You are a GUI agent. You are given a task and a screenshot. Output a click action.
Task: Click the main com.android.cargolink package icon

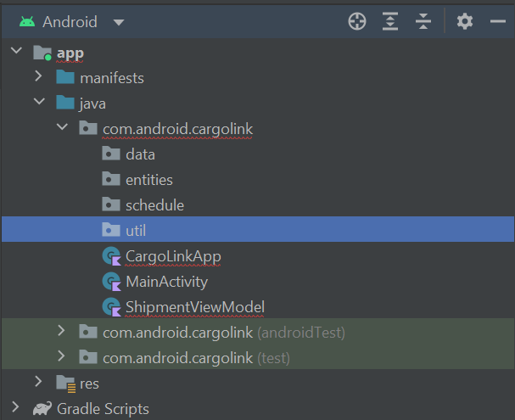point(88,128)
